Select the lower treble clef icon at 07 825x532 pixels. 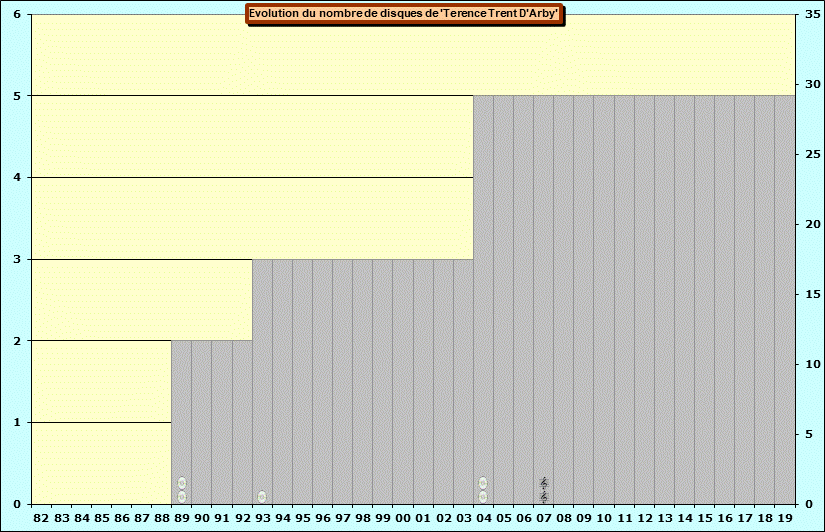[x=544, y=497]
